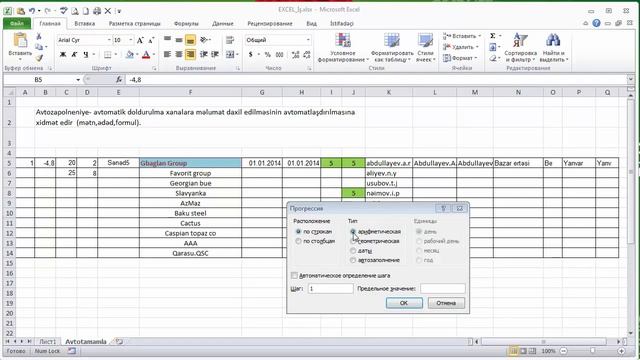Switch to the Лист1 sheet tab
Viewport: 640px width, 360px height.
47,341
